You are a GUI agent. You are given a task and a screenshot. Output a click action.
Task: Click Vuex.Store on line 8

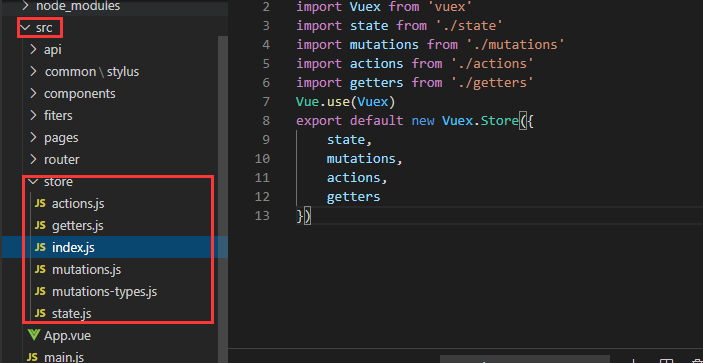click(480, 121)
